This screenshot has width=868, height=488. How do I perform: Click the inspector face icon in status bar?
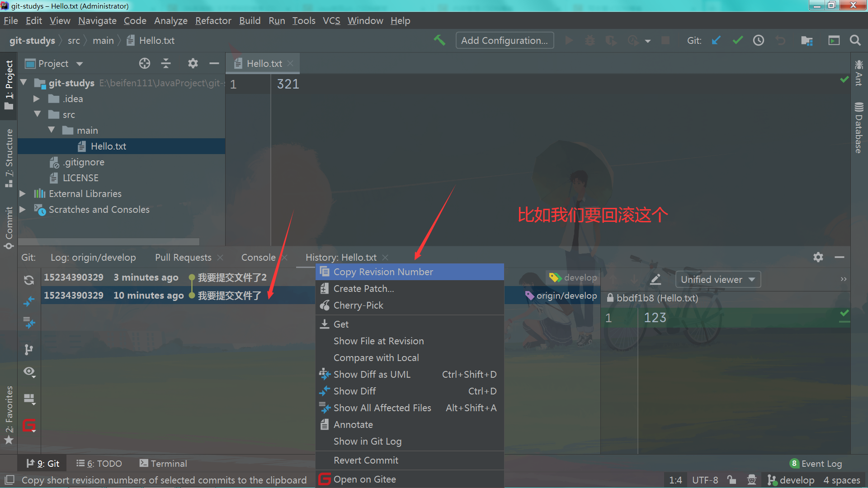tap(752, 480)
